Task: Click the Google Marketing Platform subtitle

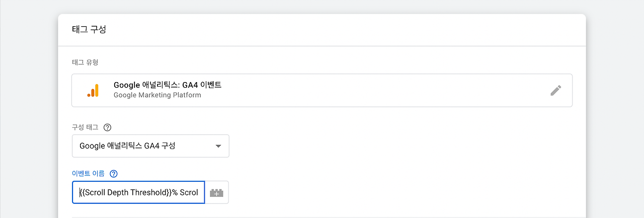Action: pos(157,95)
